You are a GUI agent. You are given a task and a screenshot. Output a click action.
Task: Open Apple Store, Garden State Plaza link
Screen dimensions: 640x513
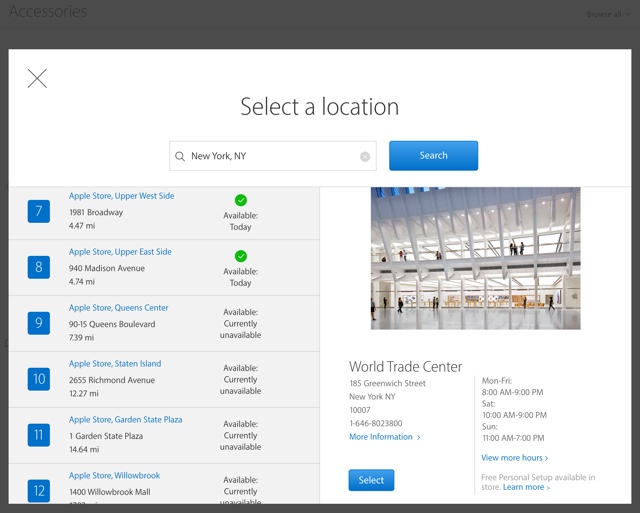point(125,420)
